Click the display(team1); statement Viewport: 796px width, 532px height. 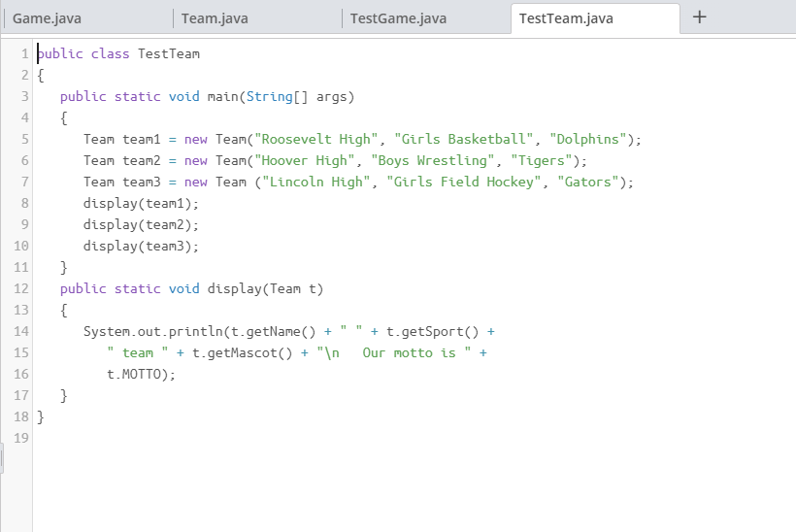tap(141, 203)
